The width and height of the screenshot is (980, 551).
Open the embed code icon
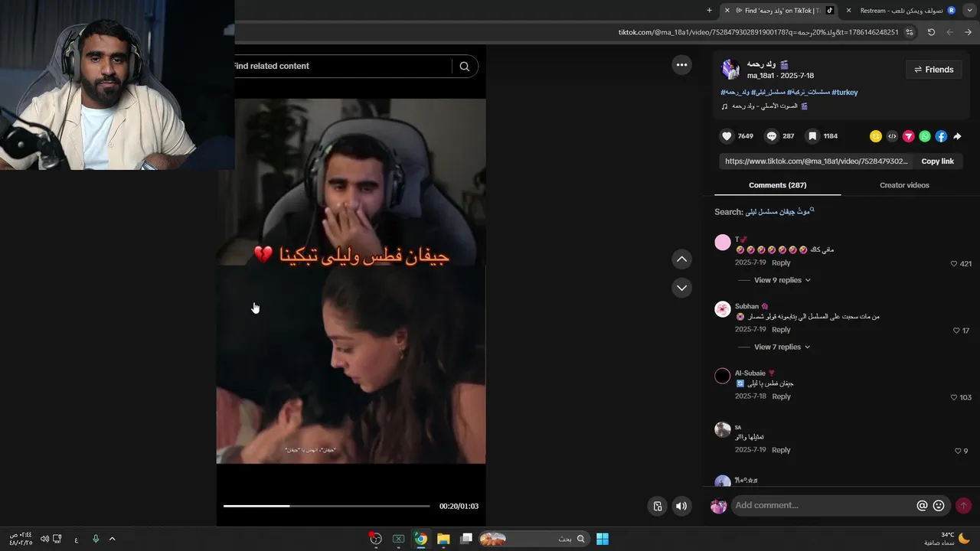pyautogui.click(x=892, y=136)
